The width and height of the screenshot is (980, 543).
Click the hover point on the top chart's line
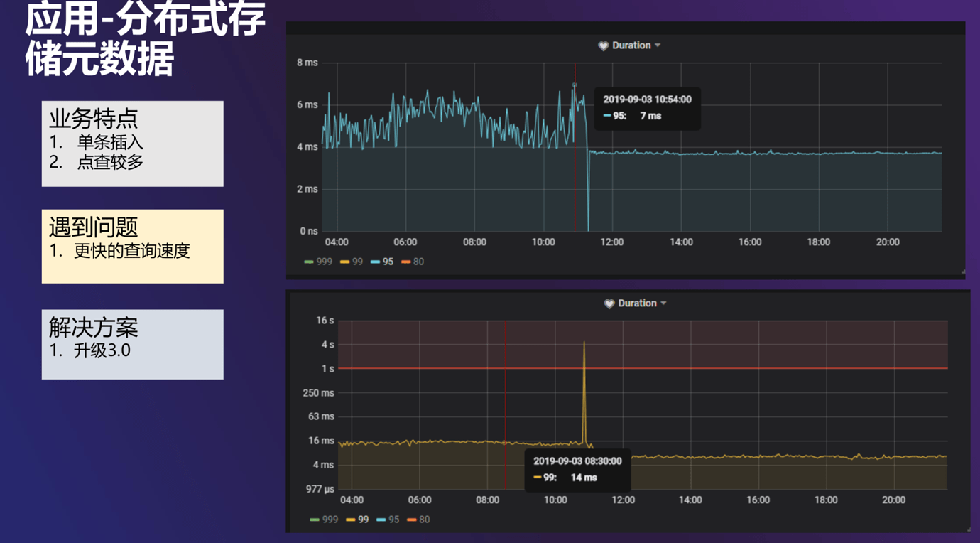coord(575,85)
